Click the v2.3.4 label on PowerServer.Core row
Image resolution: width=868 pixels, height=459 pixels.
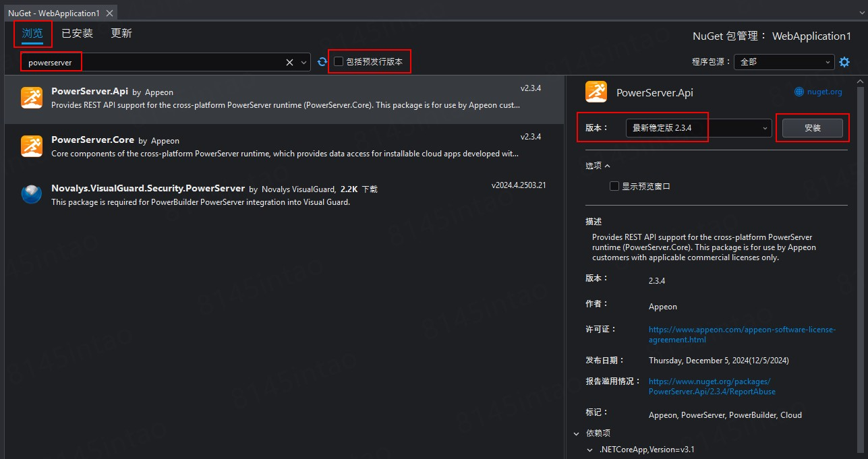(x=531, y=137)
